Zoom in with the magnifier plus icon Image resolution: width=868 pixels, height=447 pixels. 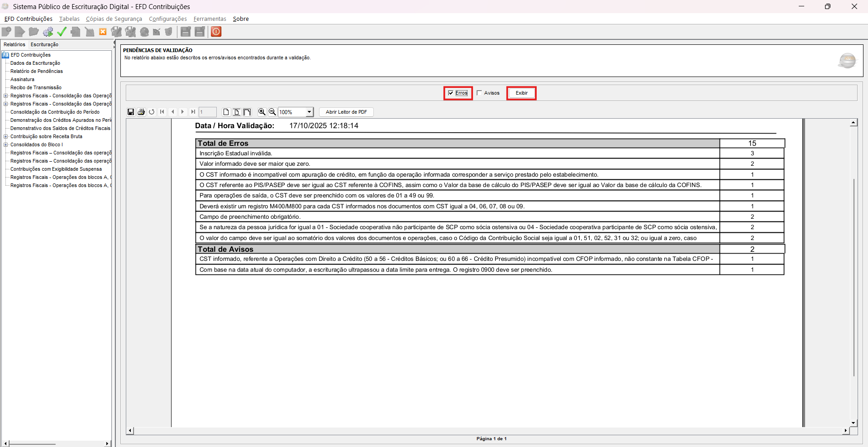click(x=262, y=112)
